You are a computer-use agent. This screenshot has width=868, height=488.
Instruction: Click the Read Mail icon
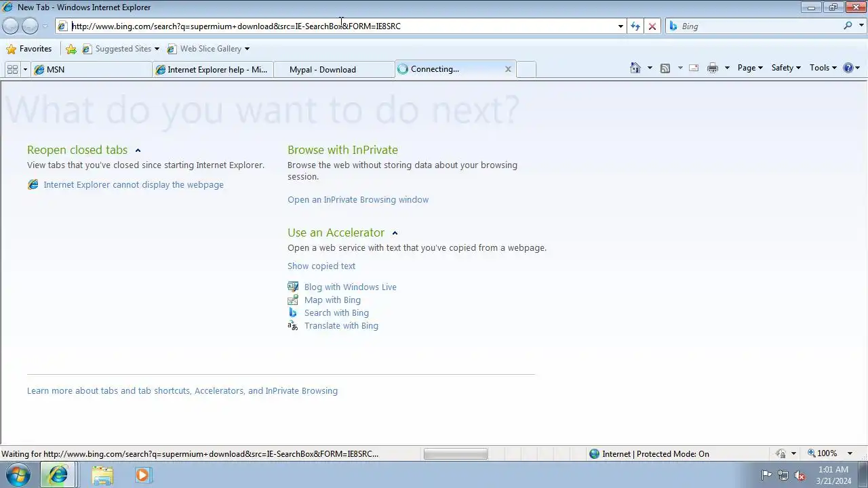(x=694, y=68)
